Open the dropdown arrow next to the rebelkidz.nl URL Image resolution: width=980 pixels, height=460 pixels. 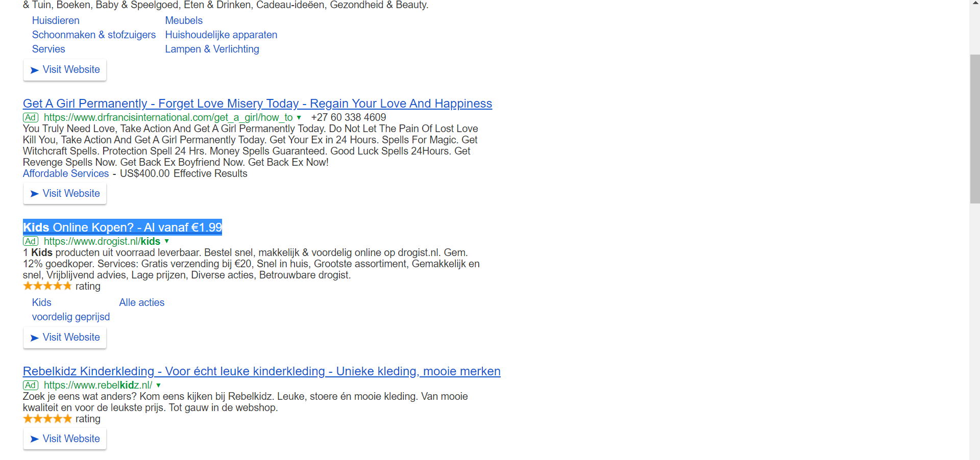159,386
